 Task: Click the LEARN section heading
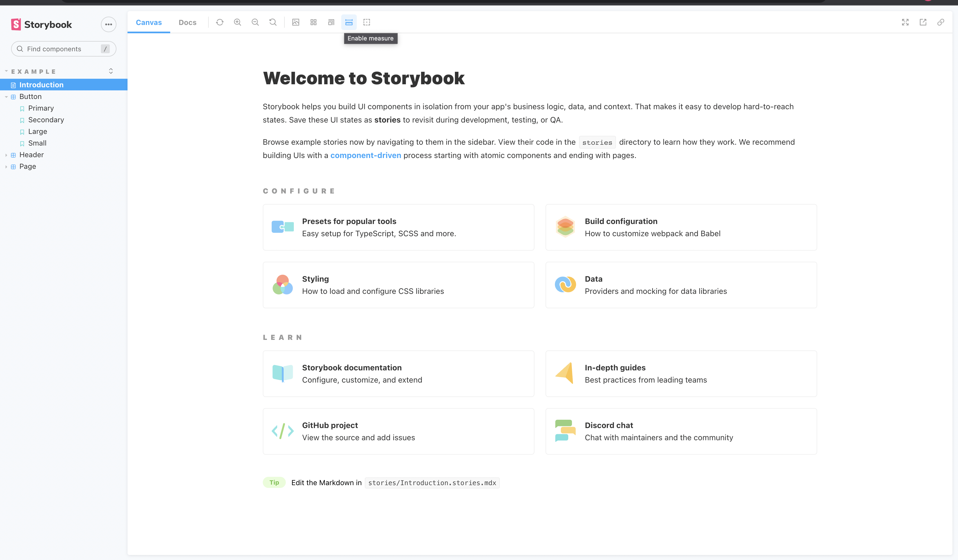[x=283, y=338]
